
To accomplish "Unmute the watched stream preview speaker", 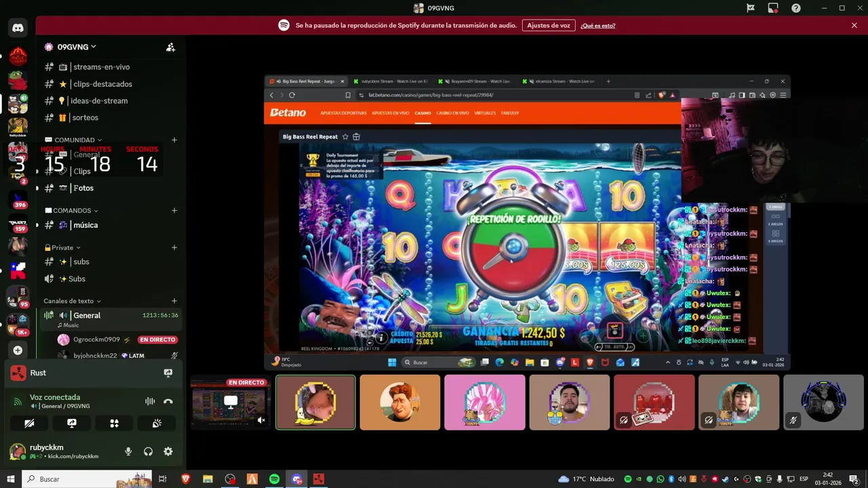I will [x=261, y=420].
